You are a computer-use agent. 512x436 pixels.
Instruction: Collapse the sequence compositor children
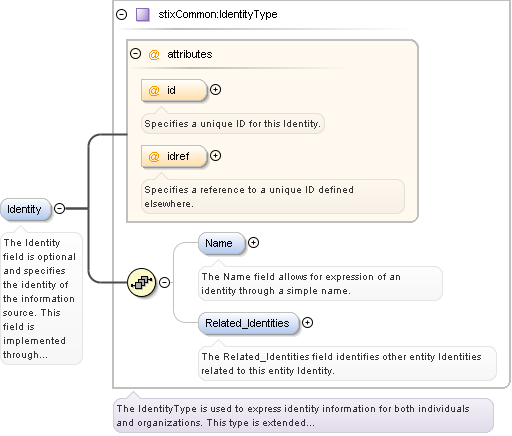(x=164, y=283)
